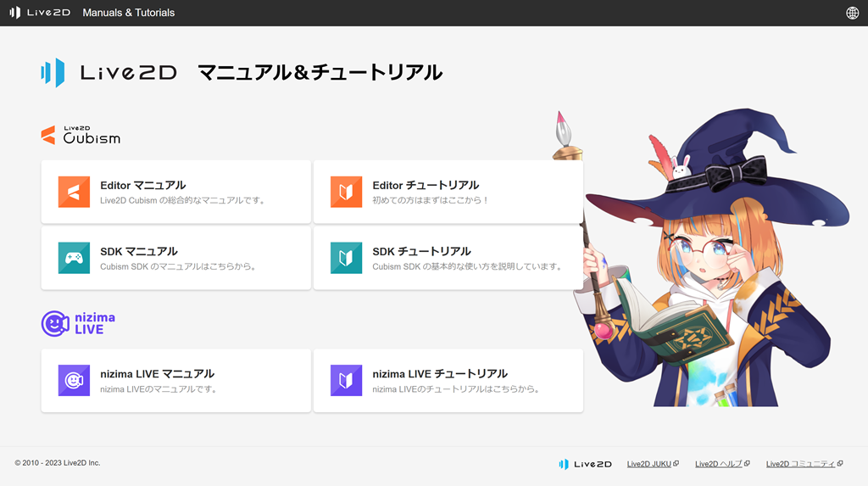Click text 'nizima LIVEのマニュアルです。'
Image resolution: width=868 pixels, height=486 pixels.
coord(159,389)
